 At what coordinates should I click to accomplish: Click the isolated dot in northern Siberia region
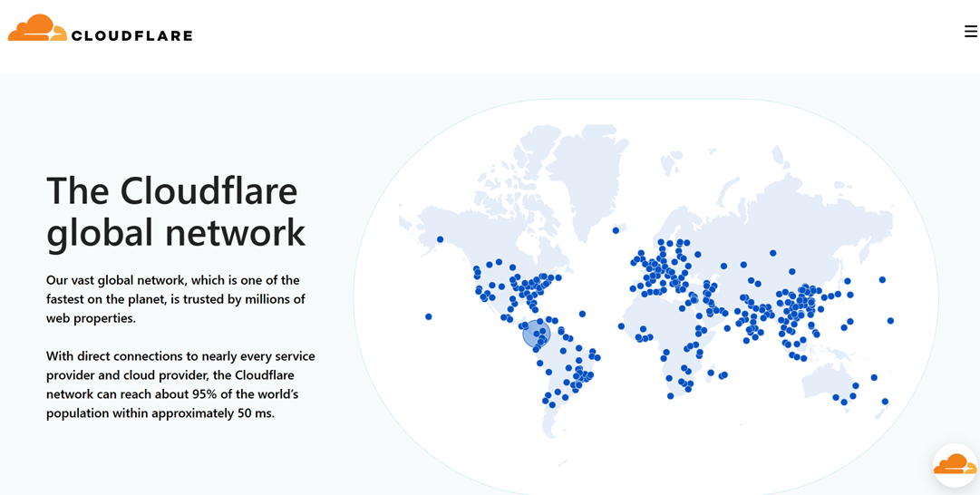(x=772, y=253)
